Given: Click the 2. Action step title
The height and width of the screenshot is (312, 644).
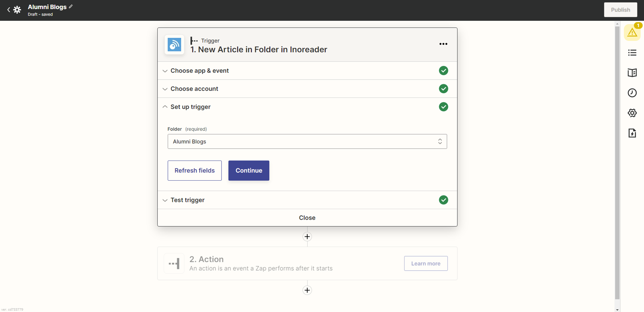Looking at the screenshot, I should click(x=206, y=259).
